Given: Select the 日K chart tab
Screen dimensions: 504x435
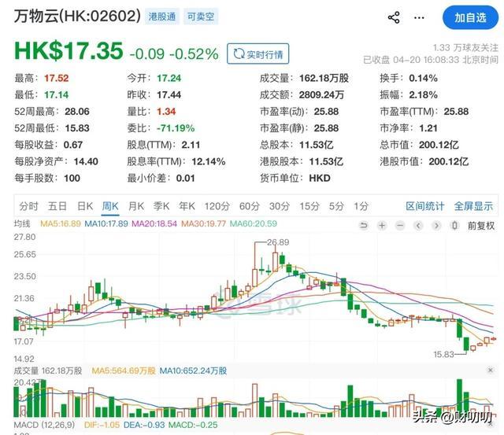Looking at the screenshot, I should 85,206.
